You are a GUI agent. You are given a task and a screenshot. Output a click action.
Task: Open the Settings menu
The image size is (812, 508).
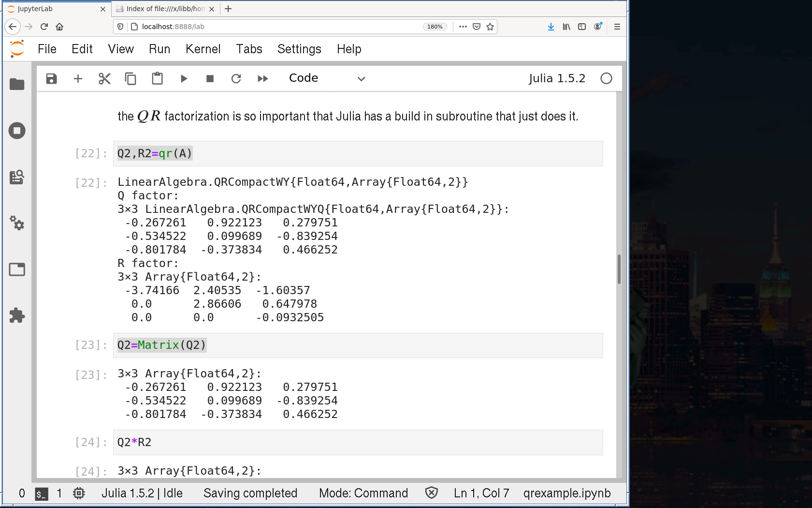pos(299,49)
